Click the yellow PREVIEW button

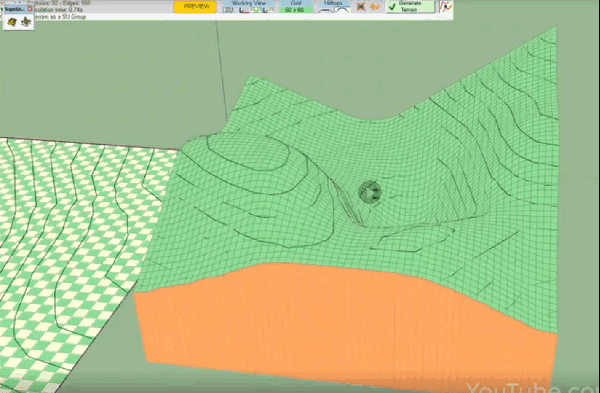pyautogui.click(x=196, y=7)
